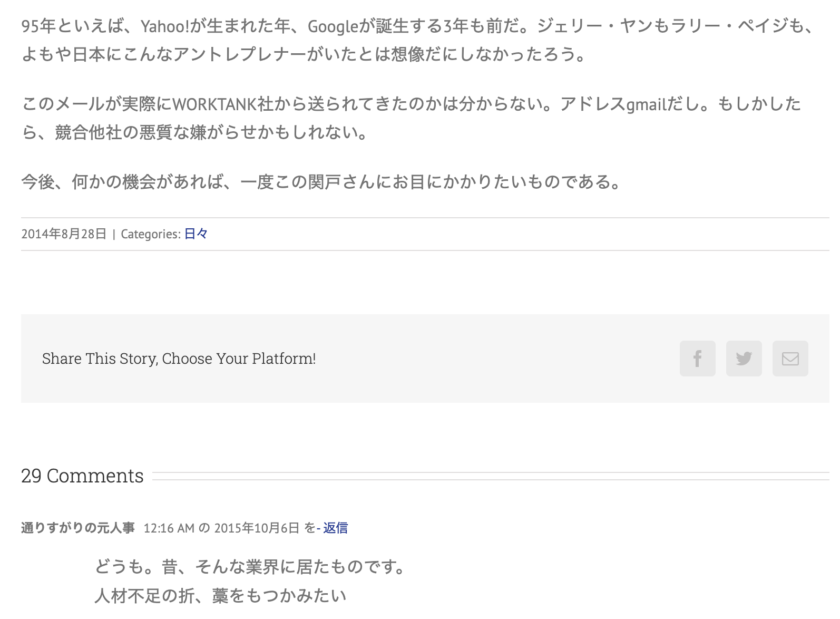The height and width of the screenshot is (619, 840).
Task: Click 返信 to reply to the comment
Action: [335, 528]
